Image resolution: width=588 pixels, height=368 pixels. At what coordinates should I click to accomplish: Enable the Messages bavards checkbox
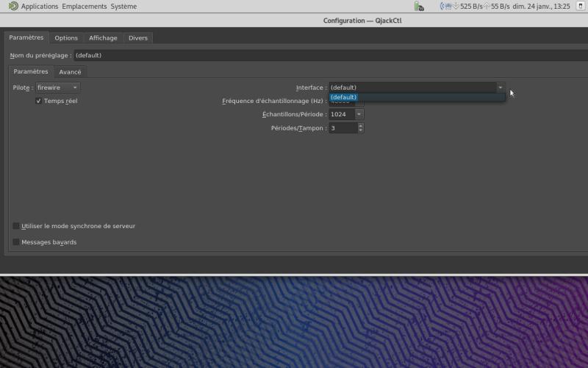tap(15, 242)
